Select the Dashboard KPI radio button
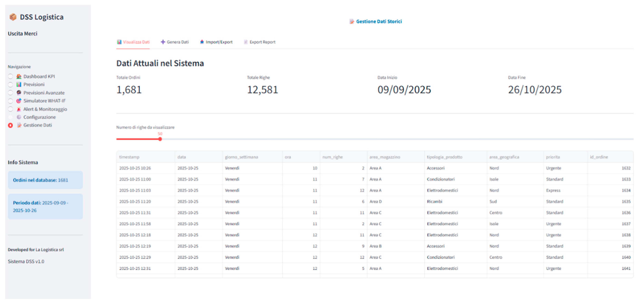Image resolution: width=644 pixels, height=305 pixels. coord(10,76)
